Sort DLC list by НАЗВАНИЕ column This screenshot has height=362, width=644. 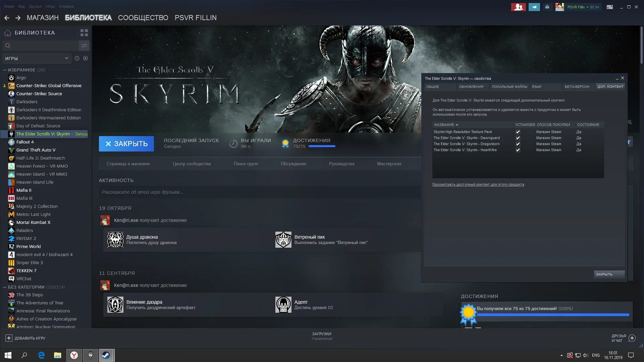(x=473, y=125)
